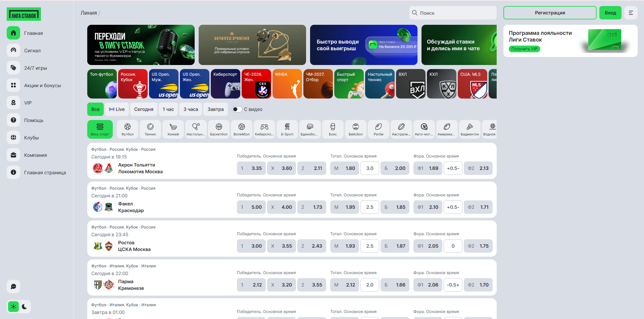The width and height of the screenshot is (644, 319).
Task: Open the КХЛ category tile
Action: point(442,84)
